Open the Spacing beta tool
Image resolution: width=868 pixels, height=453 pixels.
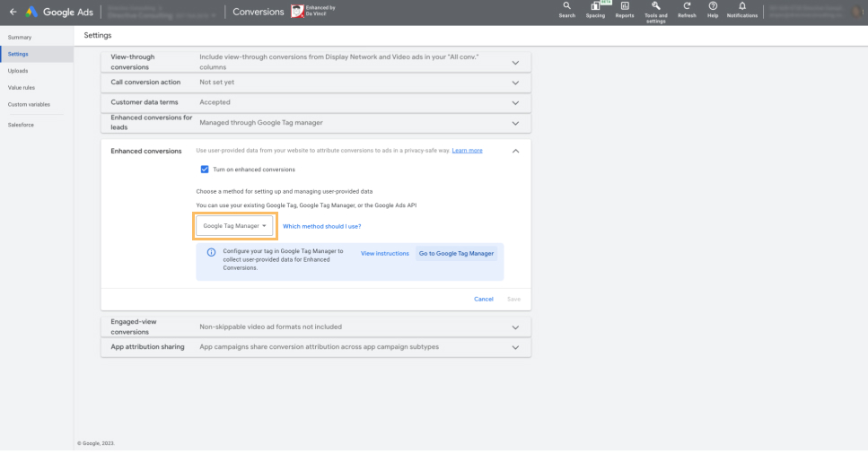[x=596, y=10]
